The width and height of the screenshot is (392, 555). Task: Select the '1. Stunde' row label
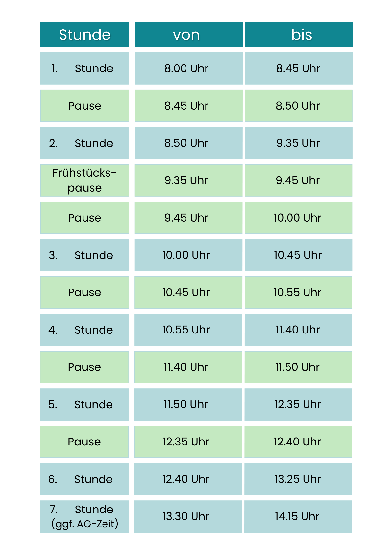[85, 68]
